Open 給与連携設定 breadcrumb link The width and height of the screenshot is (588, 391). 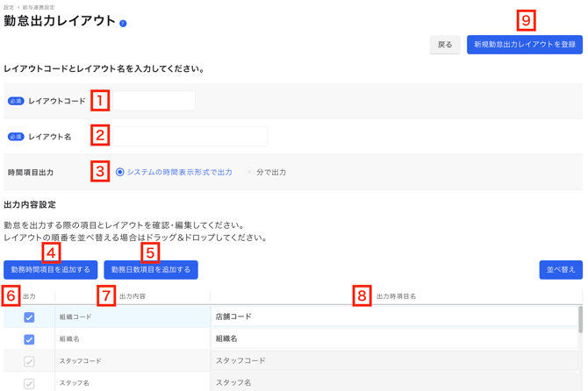coord(38,7)
